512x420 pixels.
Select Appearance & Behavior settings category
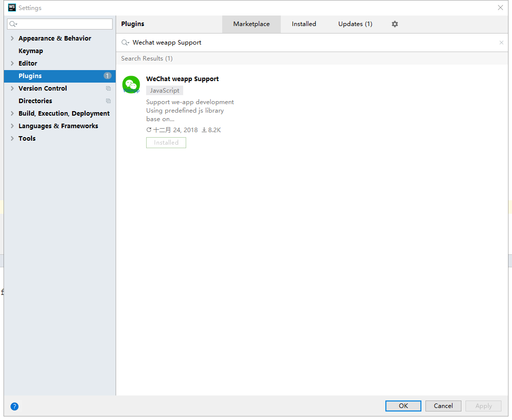(55, 38)
